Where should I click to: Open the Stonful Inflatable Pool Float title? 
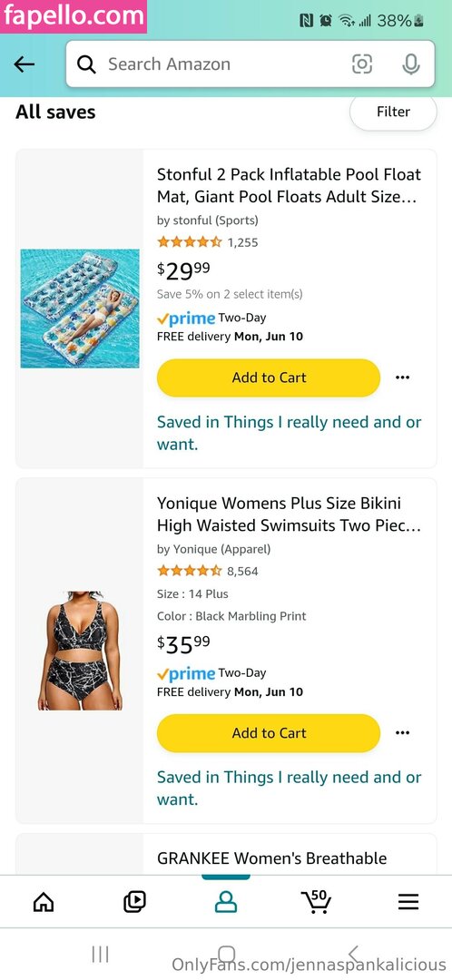tap(289, 186)
